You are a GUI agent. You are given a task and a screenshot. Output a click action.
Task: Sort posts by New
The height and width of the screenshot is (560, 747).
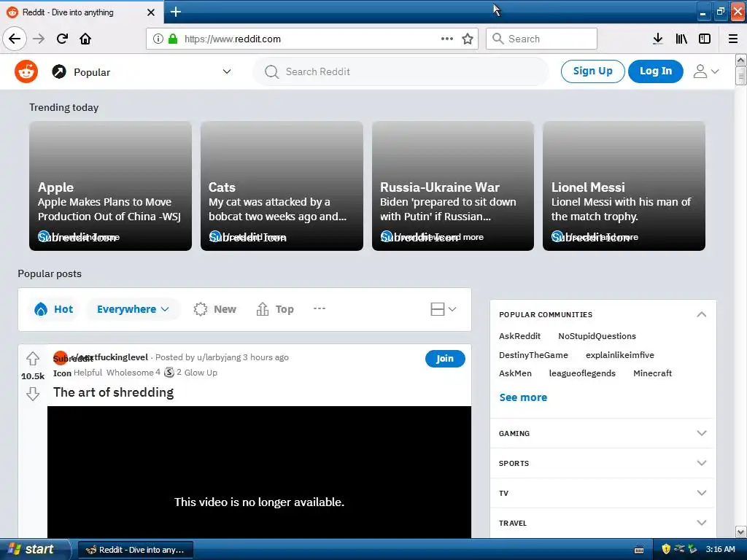215,309
